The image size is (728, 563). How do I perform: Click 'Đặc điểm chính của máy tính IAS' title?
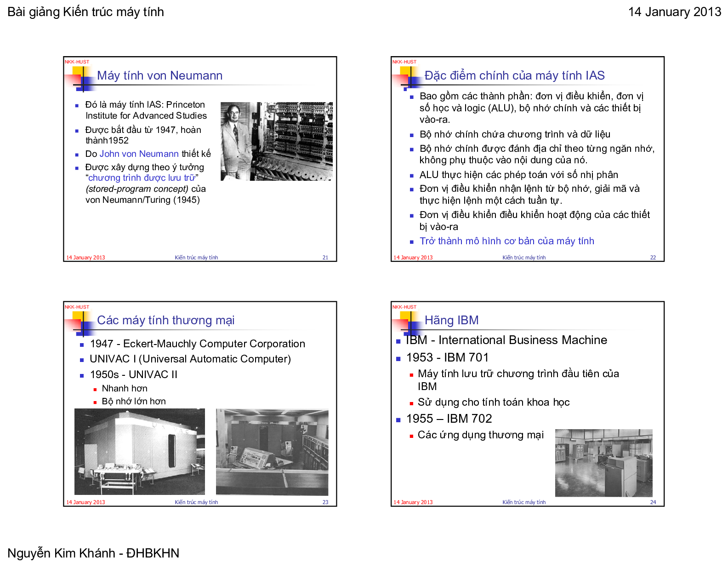[514, 75]
